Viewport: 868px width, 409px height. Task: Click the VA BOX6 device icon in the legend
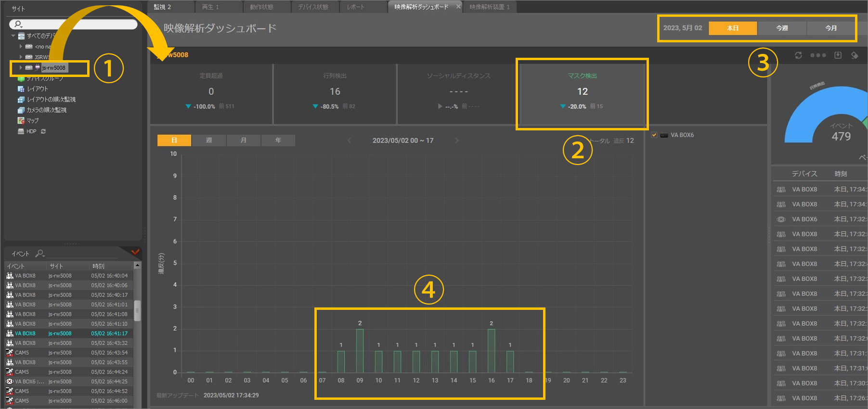click(x=664, y=135)
